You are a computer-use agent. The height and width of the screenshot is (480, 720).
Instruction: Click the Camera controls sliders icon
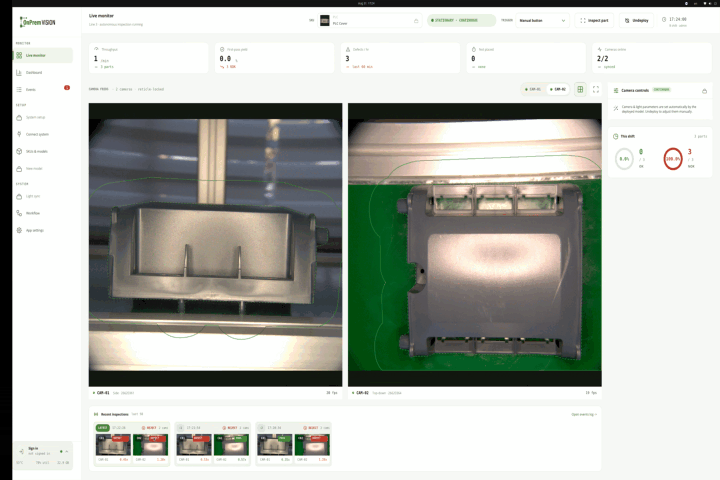tap(616, 90)
